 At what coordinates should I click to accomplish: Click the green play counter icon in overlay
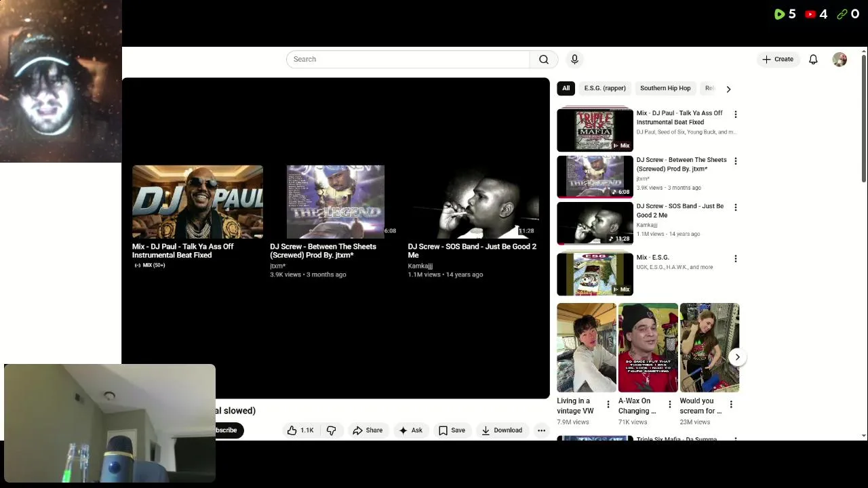point(780,14)
